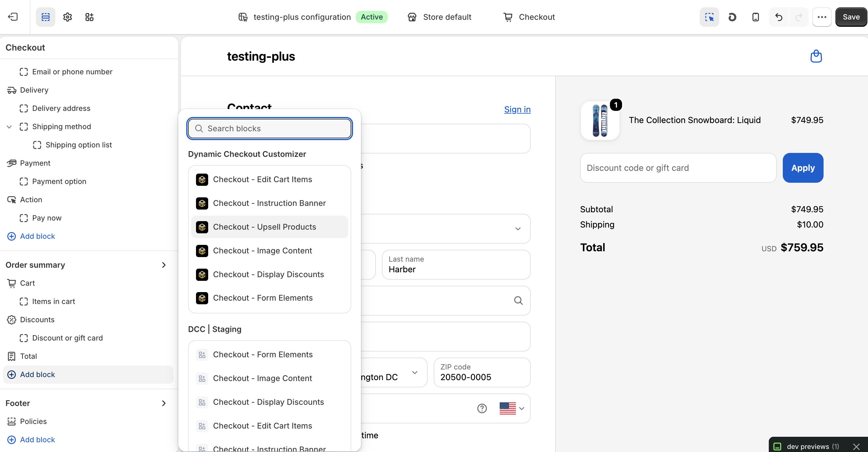Select Shipping option list tree item

(78, 145)
